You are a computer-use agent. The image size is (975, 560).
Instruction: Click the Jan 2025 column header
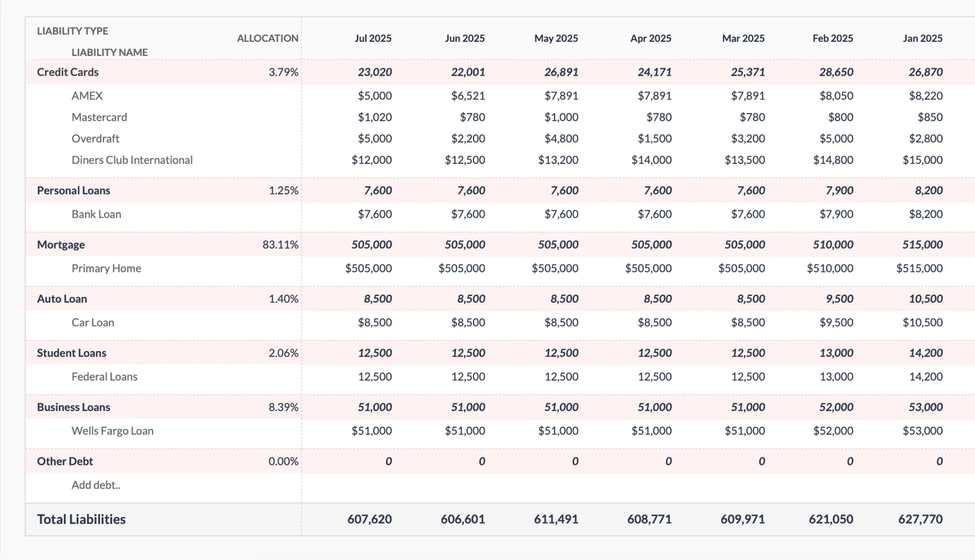click(922, 38)
